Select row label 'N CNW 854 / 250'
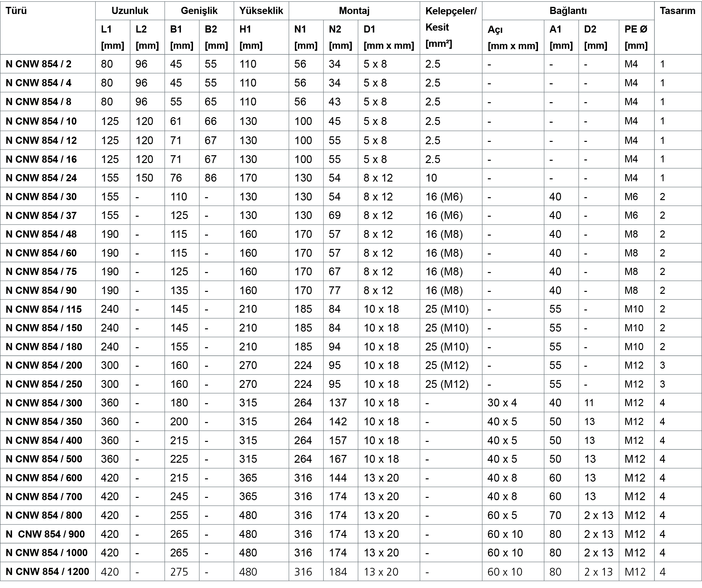The height and width of the screenshot is (588, 702). [x=44, y=384]
